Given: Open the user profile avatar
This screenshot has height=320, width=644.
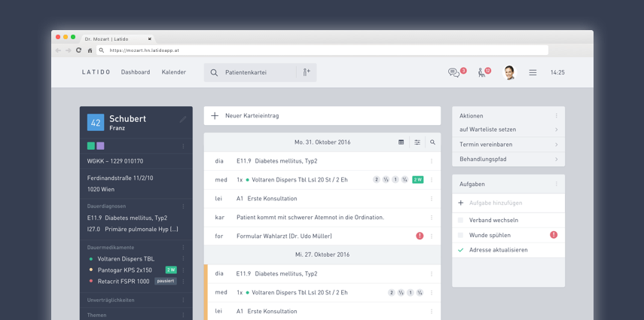Looking at the screenshot, I should pos(509,72).
